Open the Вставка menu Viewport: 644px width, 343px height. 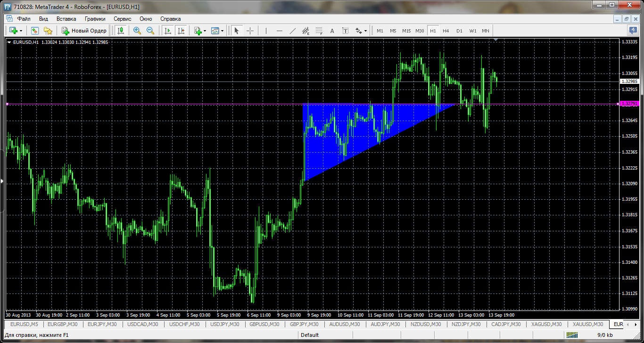66,19
